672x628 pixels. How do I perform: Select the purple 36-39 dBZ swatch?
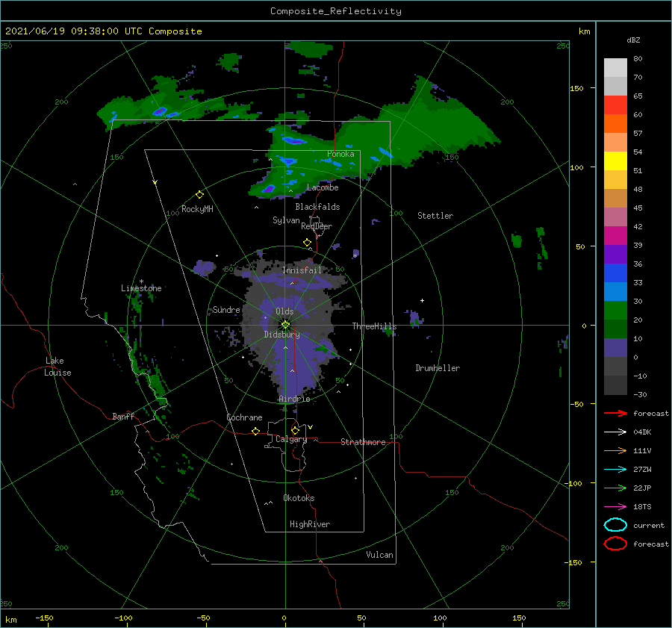pos(615,255)
